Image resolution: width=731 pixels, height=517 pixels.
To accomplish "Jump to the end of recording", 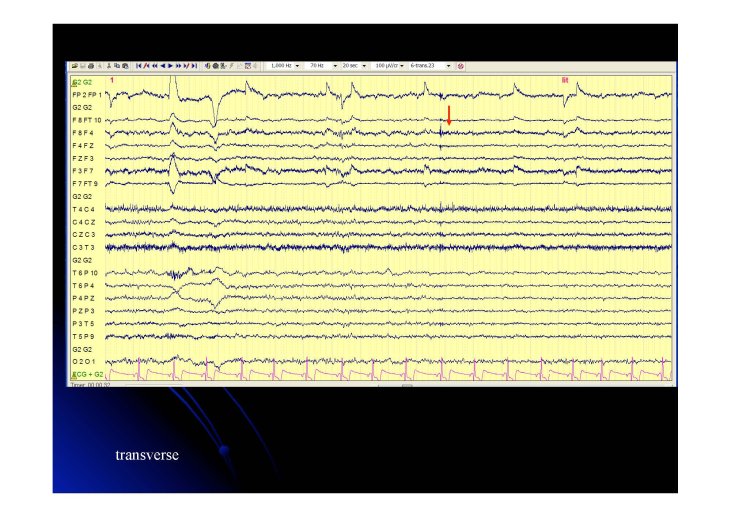I will click(x=194, y=66).
